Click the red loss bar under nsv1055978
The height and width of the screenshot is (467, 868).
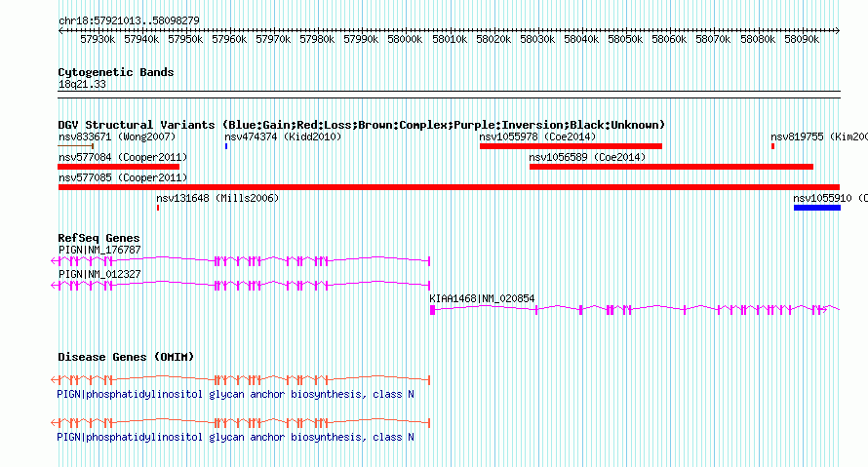point(571,146)
